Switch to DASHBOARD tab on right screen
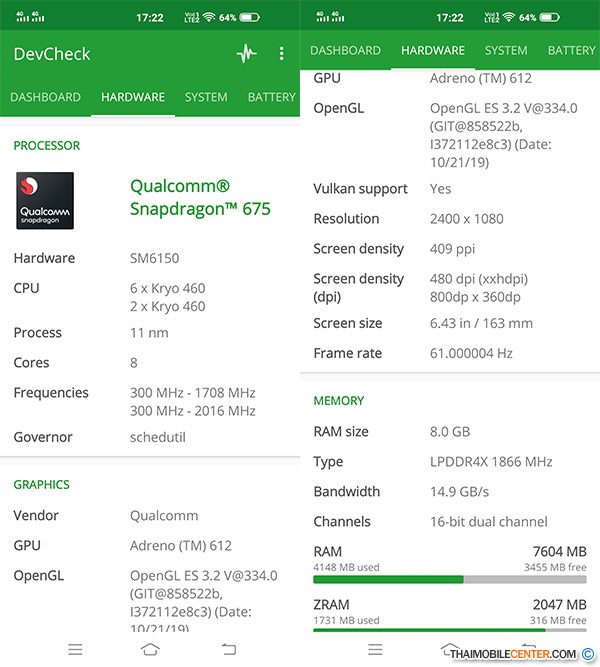Viewport: 600px width, 667px height. tap(346, 51)
